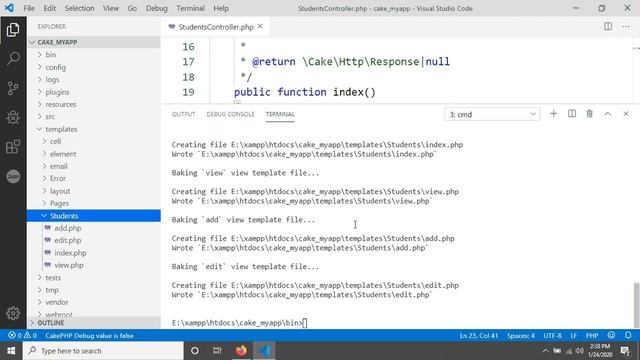640x360 pixels.
Task: Expand the src folder
Action: click(93, 116)
